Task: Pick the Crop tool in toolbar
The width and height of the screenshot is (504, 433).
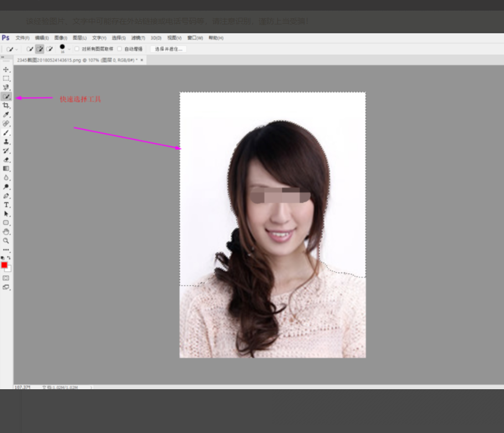Action: (6, 106)
